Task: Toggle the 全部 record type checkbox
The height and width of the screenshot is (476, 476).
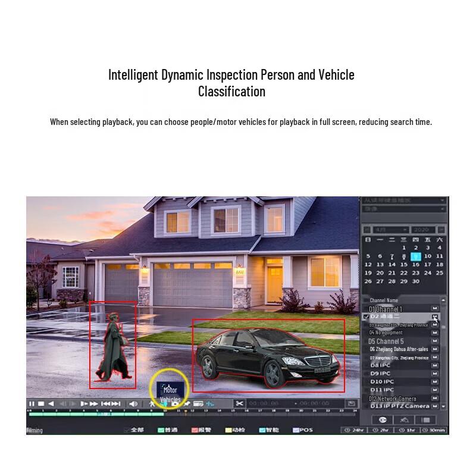Action: click(x=127, y=430)
